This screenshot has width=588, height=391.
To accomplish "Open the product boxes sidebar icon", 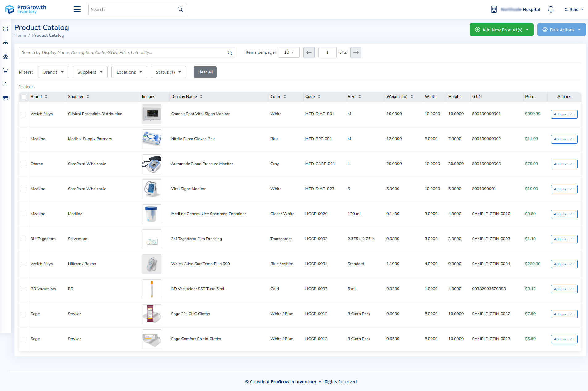I will click(6, 56).
